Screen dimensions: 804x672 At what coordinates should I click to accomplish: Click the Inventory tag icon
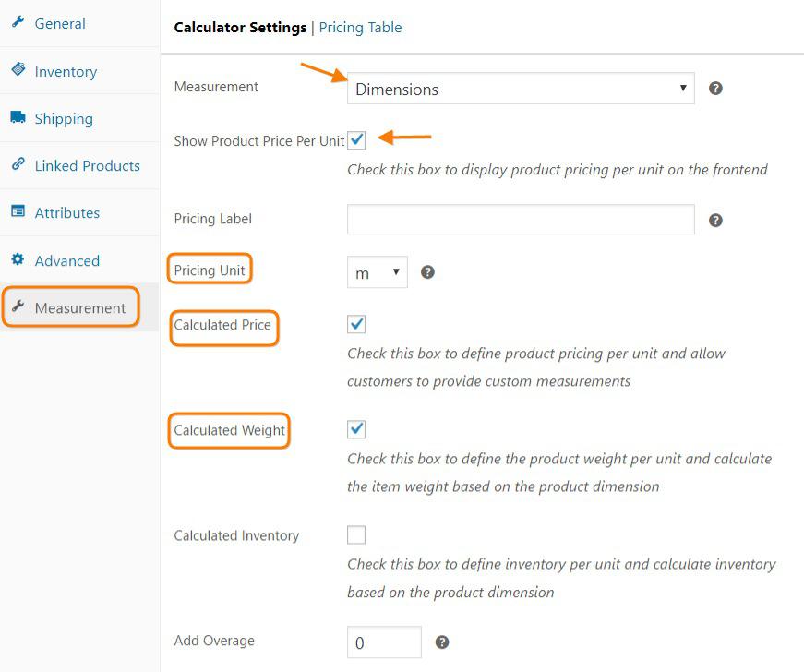click(18, 70)
